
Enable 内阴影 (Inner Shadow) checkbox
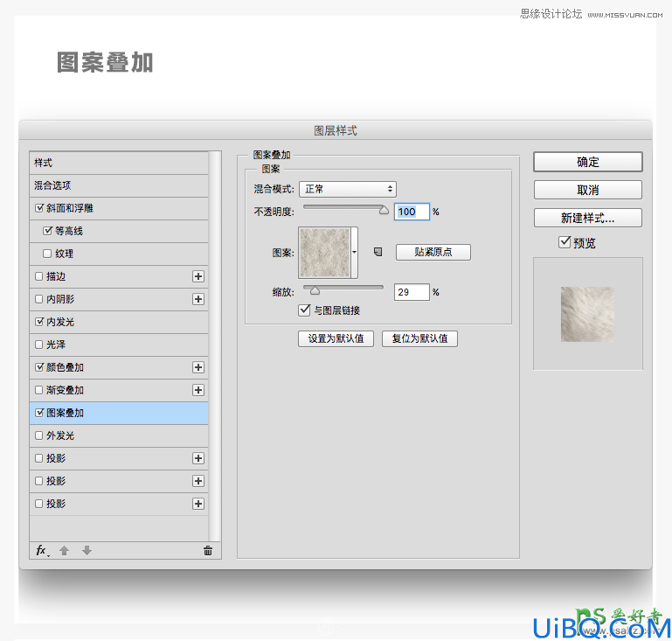(x=39, y=299)
